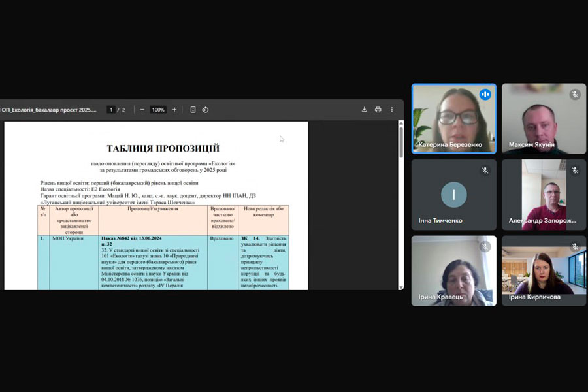
Task: Select Александр Запорож... video tile
Action: pyautogui.click(x=544, y=195)
